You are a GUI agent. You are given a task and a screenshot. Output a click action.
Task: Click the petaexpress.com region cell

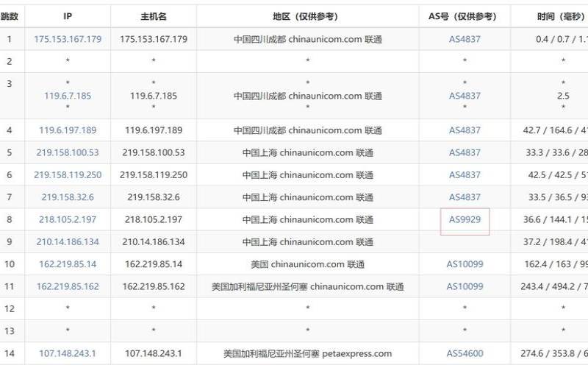(307, 353)
